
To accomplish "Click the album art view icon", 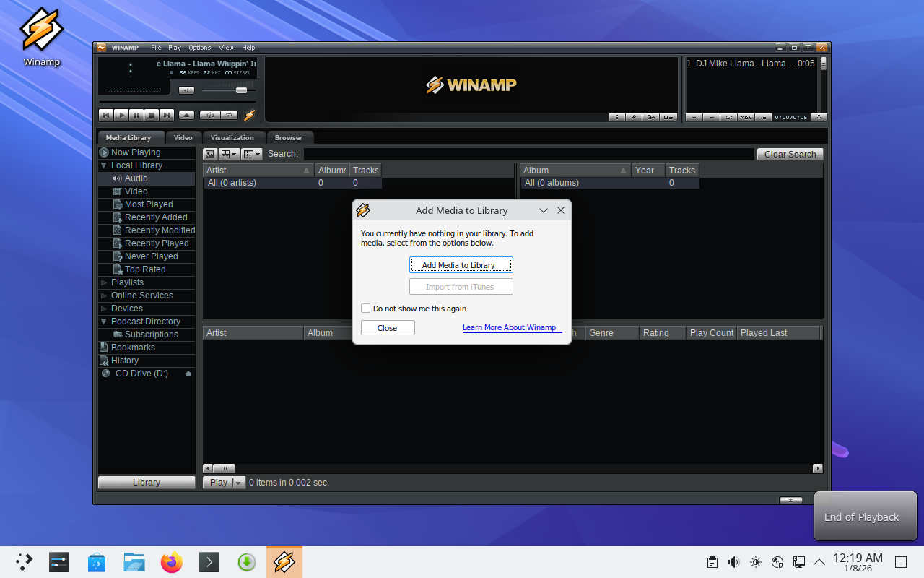I will (210, 154).
